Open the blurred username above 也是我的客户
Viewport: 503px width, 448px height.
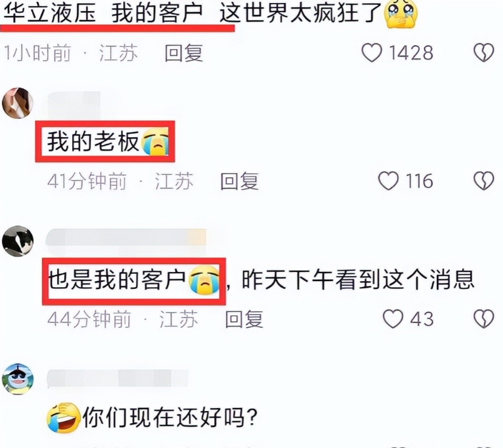126,237
